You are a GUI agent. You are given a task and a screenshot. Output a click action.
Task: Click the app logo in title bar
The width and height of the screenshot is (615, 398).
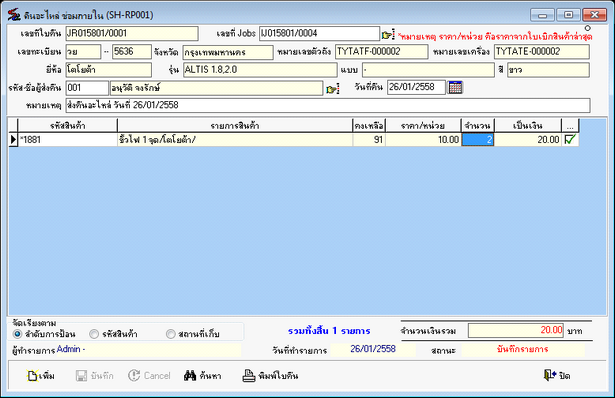point(14,15)
